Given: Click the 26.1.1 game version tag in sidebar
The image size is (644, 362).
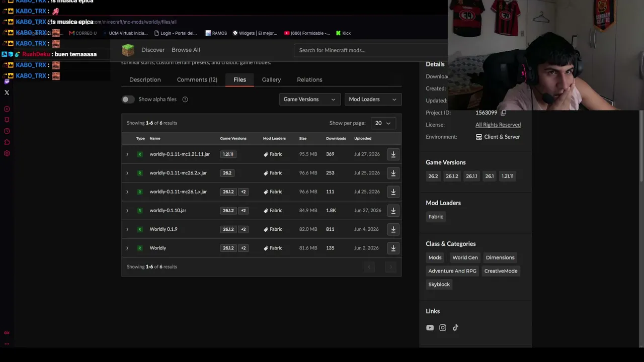Looking at the screenshot, I should pyautogui.click(x=471, y=176).
